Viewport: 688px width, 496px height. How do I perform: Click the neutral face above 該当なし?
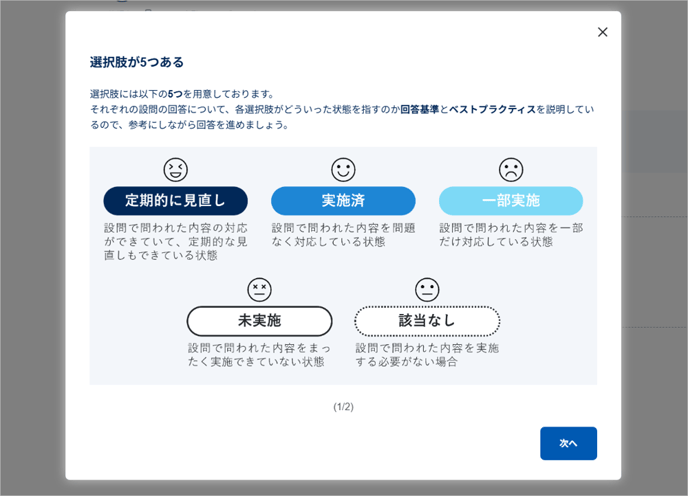click(427, 290)
